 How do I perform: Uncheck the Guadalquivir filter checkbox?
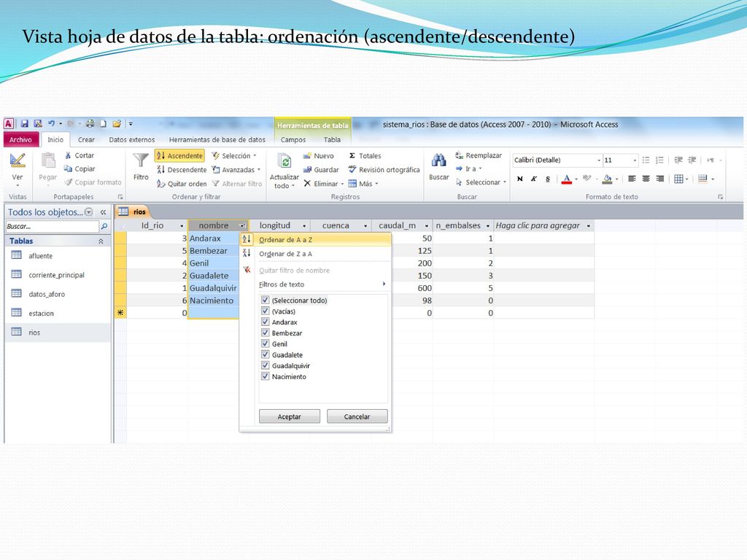tap(266, 366)
